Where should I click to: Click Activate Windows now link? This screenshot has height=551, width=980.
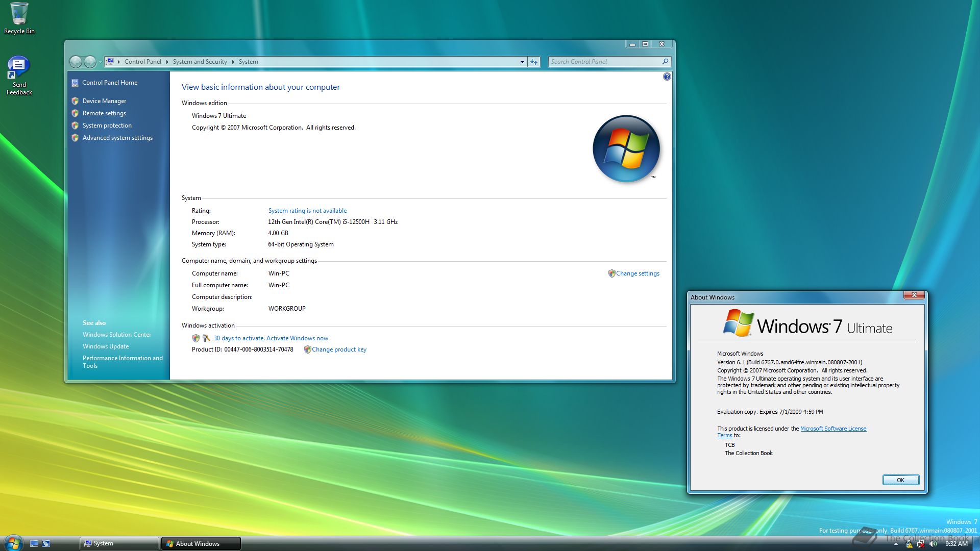(297, 338)
